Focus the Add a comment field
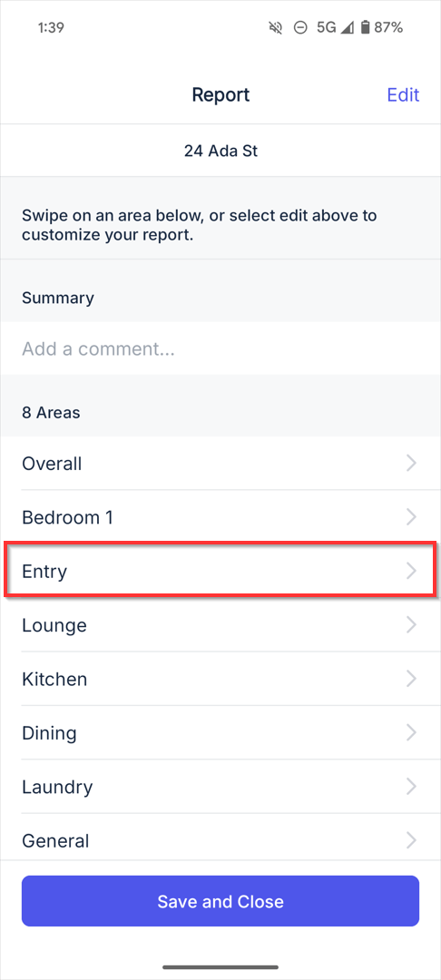The image size is (441, 980). click(x=220, y=348)
